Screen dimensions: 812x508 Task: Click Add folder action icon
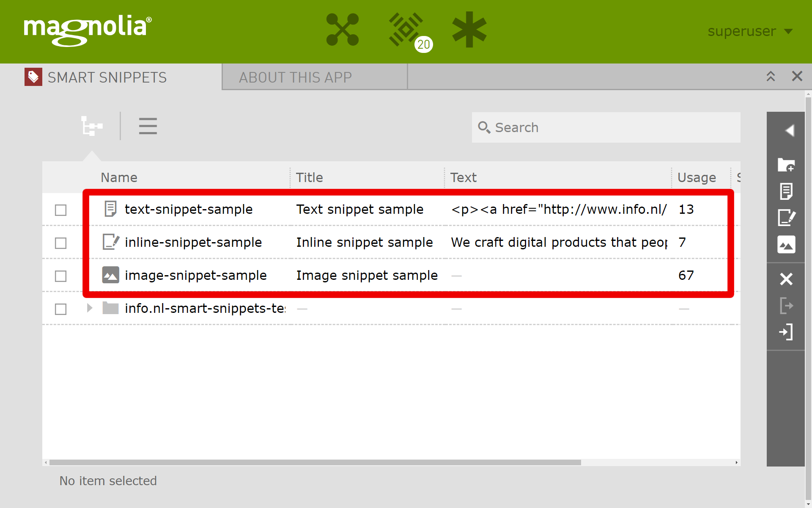coord(786,165)
